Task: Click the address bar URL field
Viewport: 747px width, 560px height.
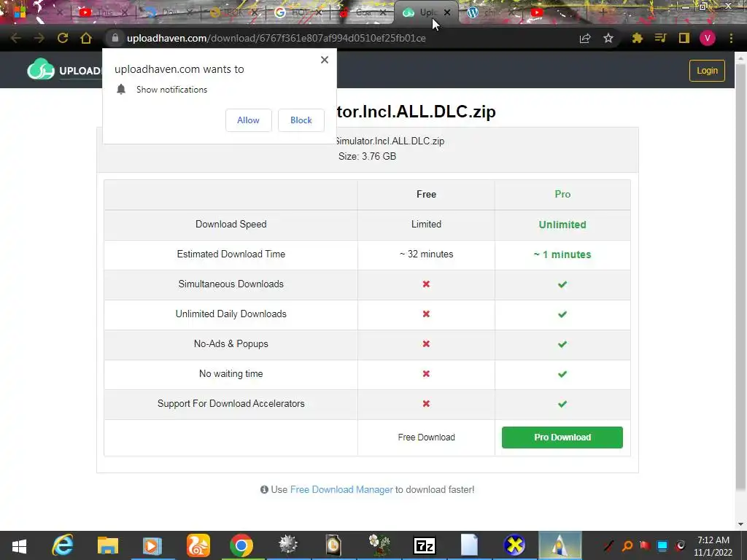Action: point(343,38)
